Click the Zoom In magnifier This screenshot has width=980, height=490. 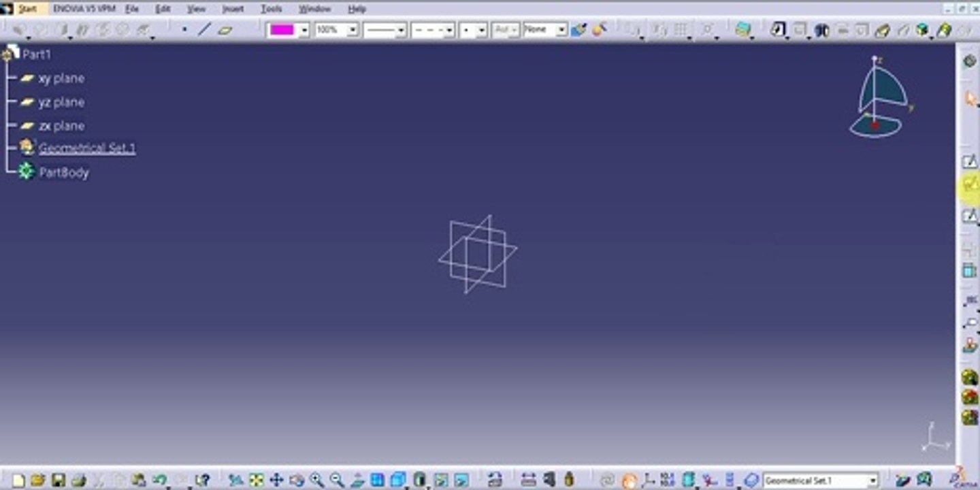(x=316, y=480)
